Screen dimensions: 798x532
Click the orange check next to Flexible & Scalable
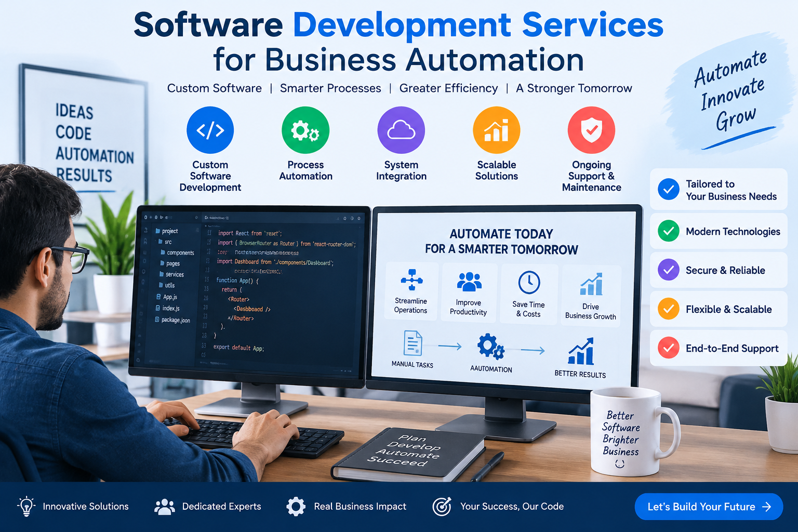(x=669, y=309)
